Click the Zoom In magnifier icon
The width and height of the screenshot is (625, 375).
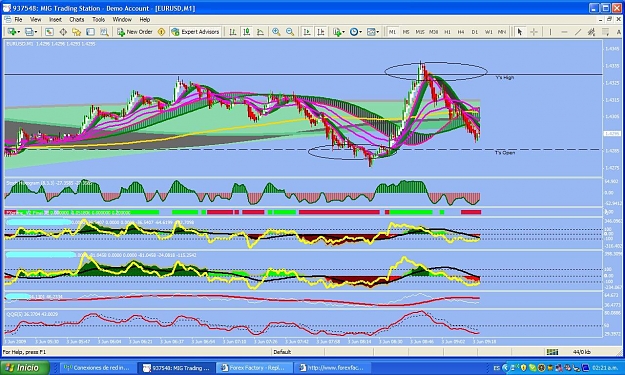pos(276,32)
